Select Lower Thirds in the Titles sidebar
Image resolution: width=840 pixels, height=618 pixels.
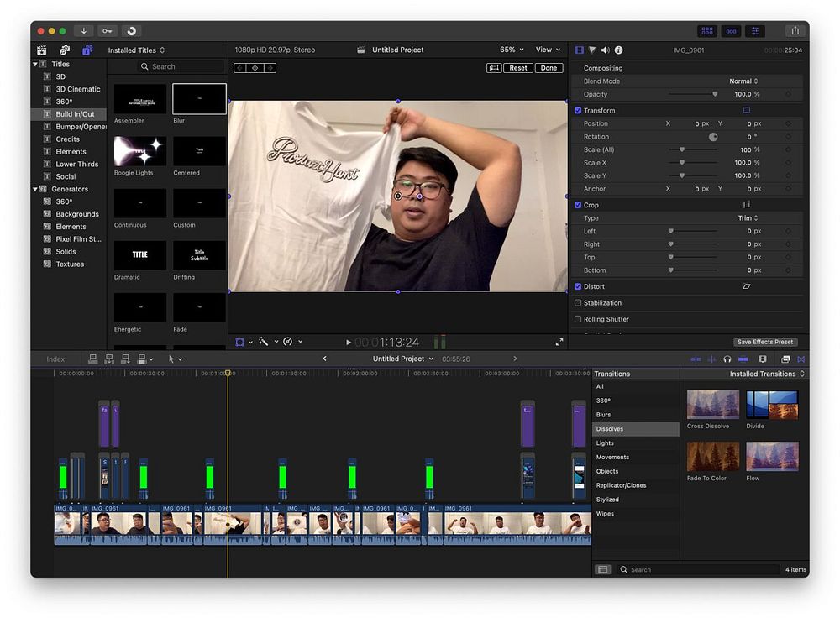click(x=76, y=165)
